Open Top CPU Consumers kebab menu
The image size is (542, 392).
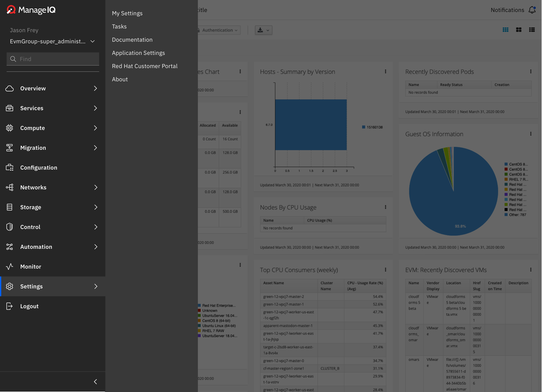[x=385, y=270]
